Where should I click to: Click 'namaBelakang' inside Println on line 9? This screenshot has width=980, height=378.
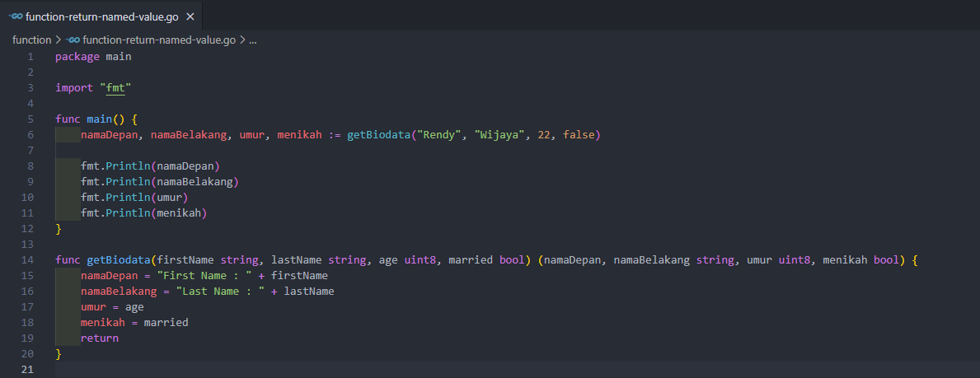pyautogui.click(x=195, y=182)
